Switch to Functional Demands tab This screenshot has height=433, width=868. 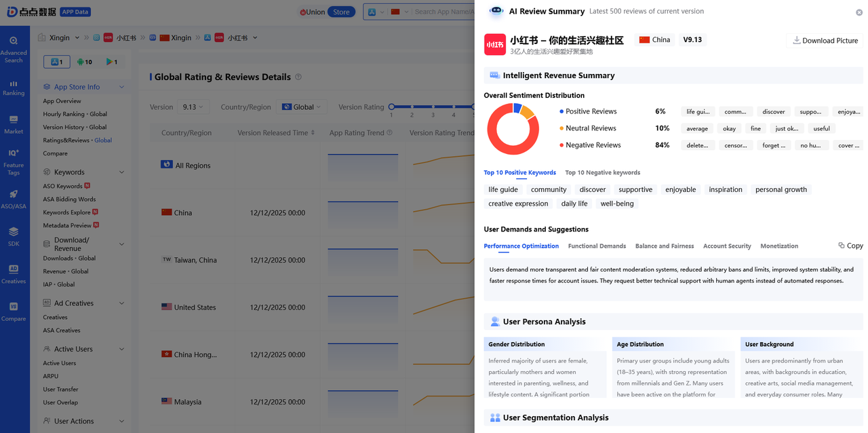tap(597, 246)
